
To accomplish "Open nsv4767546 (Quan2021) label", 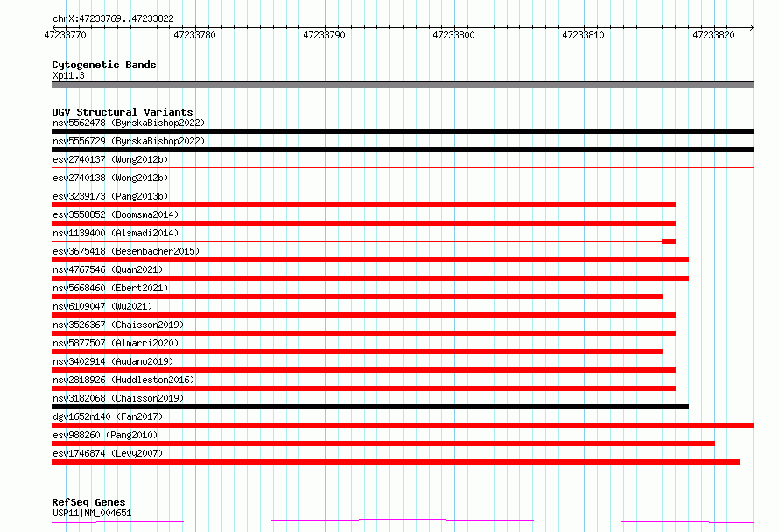I will pos(108,269).
